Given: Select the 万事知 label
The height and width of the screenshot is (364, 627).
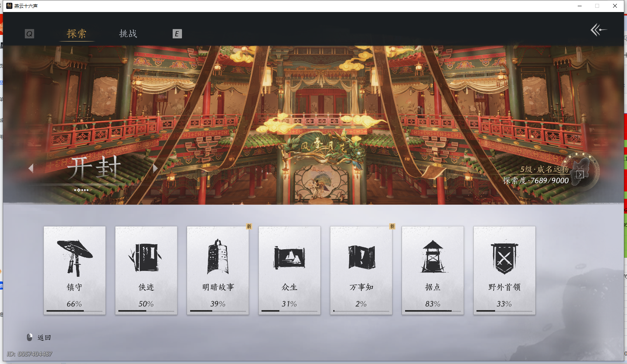Looking at the screenshot, I should point(361,287).
